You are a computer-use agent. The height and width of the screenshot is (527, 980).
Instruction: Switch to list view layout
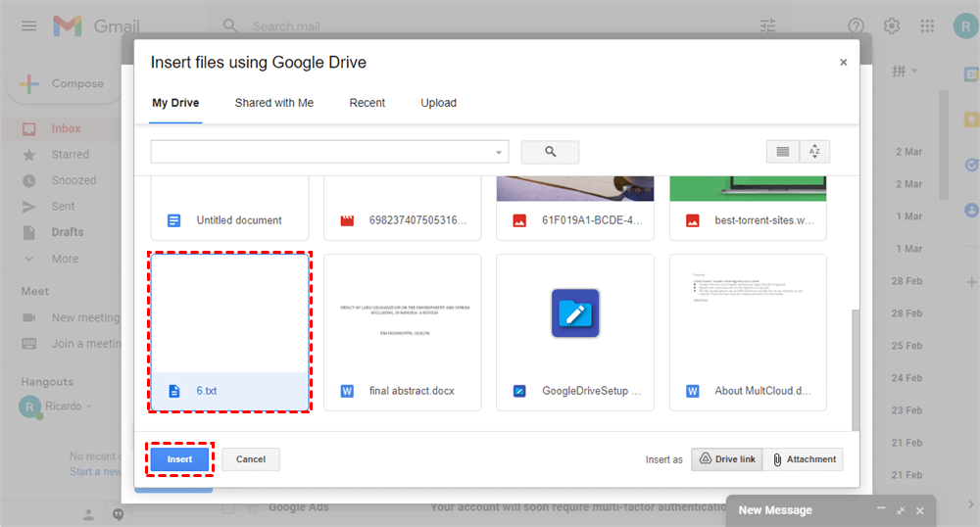coord(782,152)
